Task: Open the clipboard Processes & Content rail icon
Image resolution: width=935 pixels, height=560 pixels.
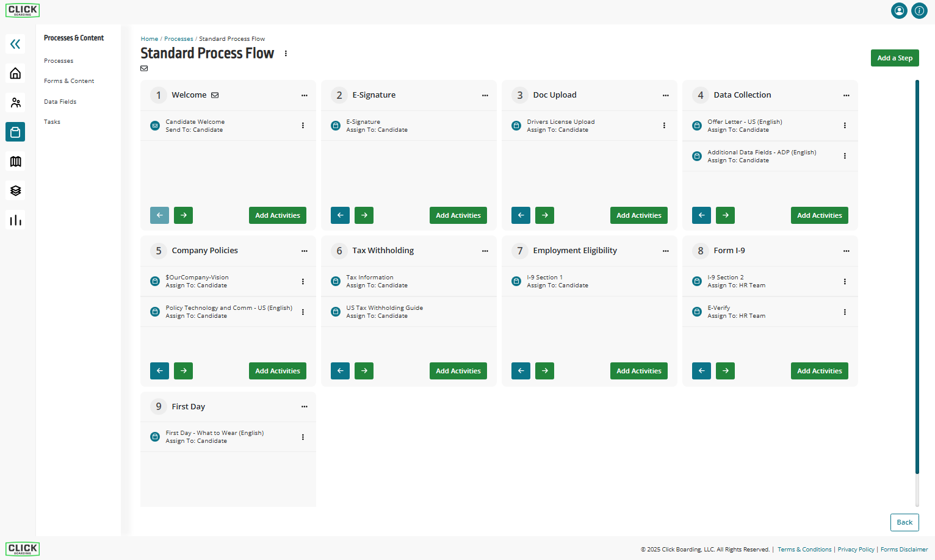Action: pos(15,132)
